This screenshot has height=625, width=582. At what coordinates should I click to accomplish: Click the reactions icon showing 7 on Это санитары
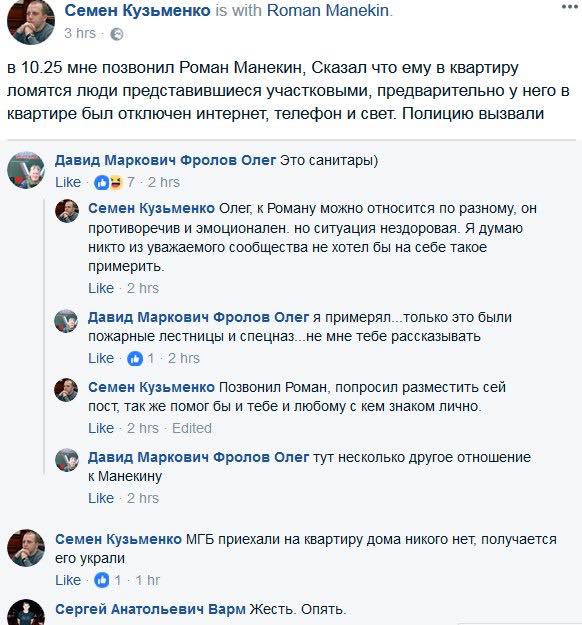(x=108, y=183)
